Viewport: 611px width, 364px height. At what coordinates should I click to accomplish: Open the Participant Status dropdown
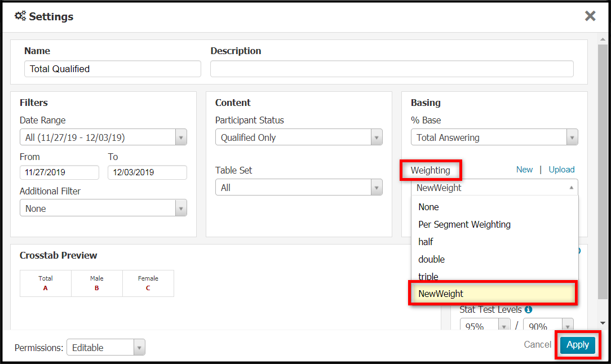click(299, 137)
